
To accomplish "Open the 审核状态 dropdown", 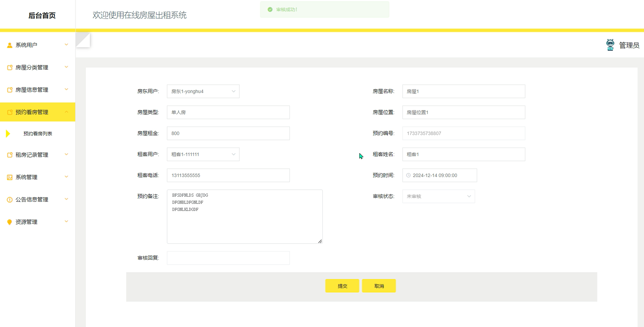I will 438,196.
